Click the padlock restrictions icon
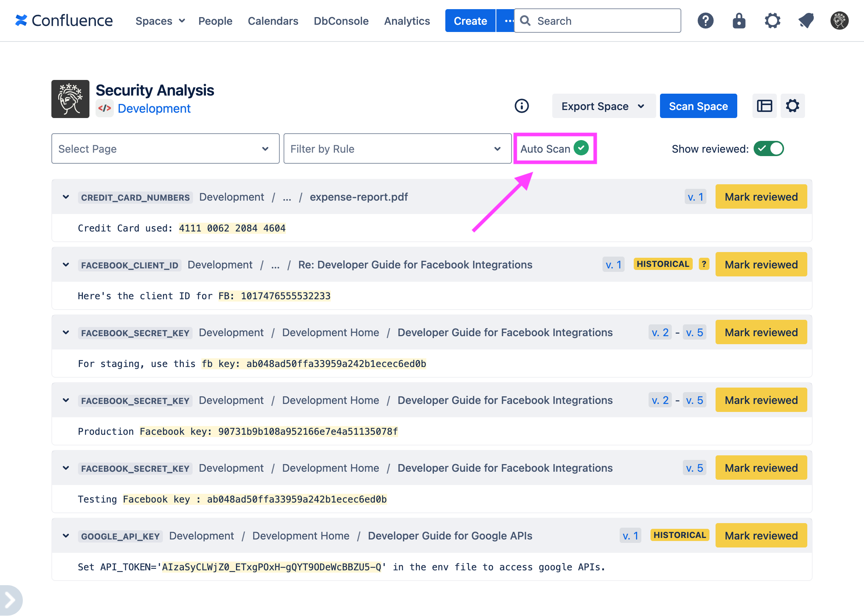Image resolution: width=864 pixels, height=616 pixels. (x=739, y=21)
